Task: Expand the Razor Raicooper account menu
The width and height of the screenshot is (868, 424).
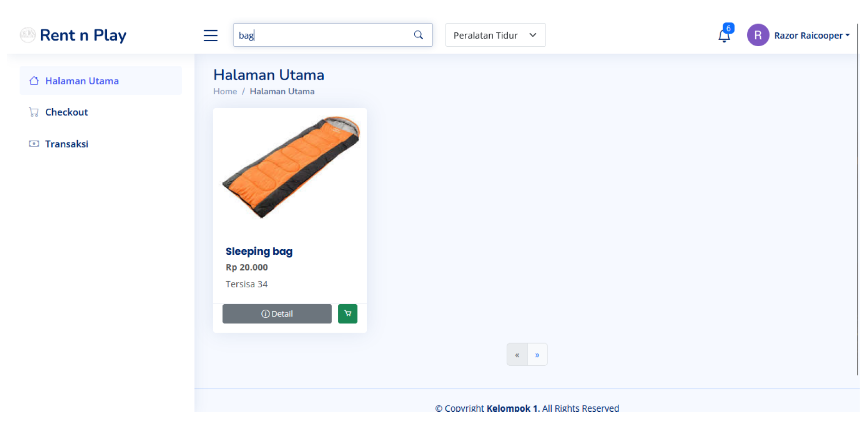Action: pyautogui.click(x=812, y=36)
